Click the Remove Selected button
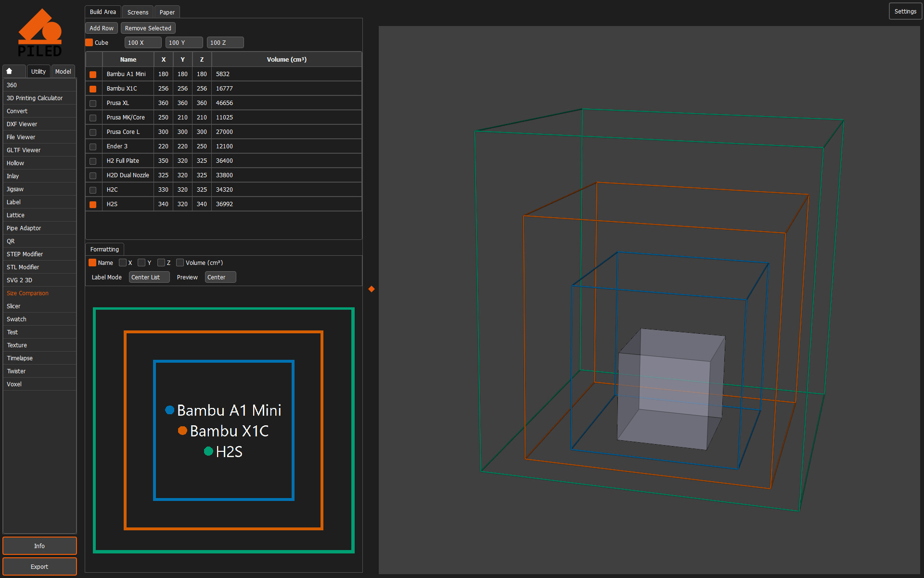Image resolution: width=924 pixels, height=578 pixels. [x=148, y=28]
